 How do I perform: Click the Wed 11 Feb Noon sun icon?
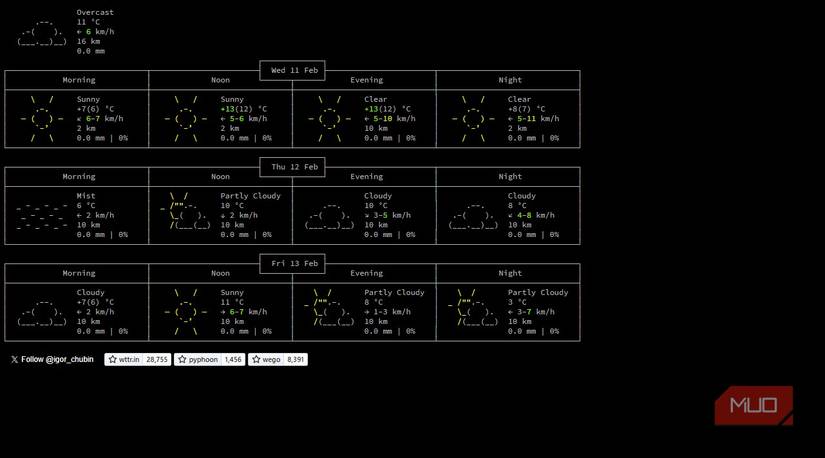186,118
